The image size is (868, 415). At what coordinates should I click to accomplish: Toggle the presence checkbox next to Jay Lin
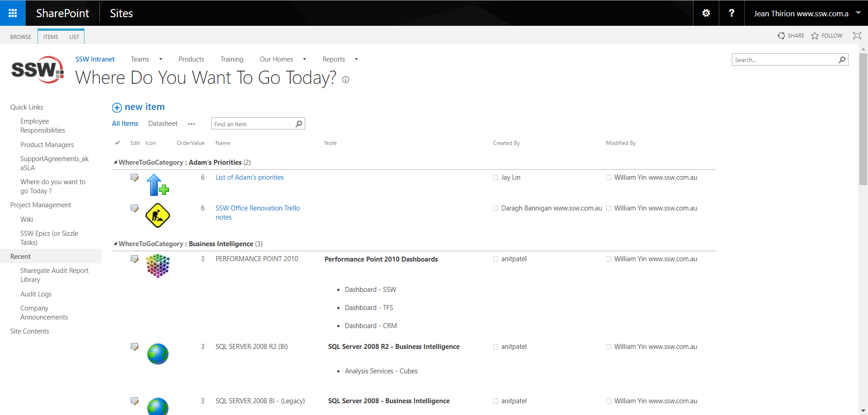495,178
